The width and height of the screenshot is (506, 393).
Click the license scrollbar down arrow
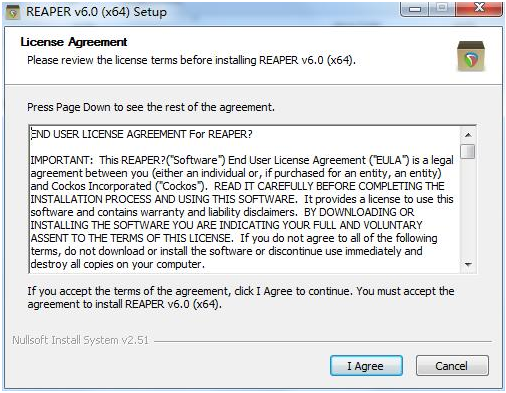(x=468, y=265)
